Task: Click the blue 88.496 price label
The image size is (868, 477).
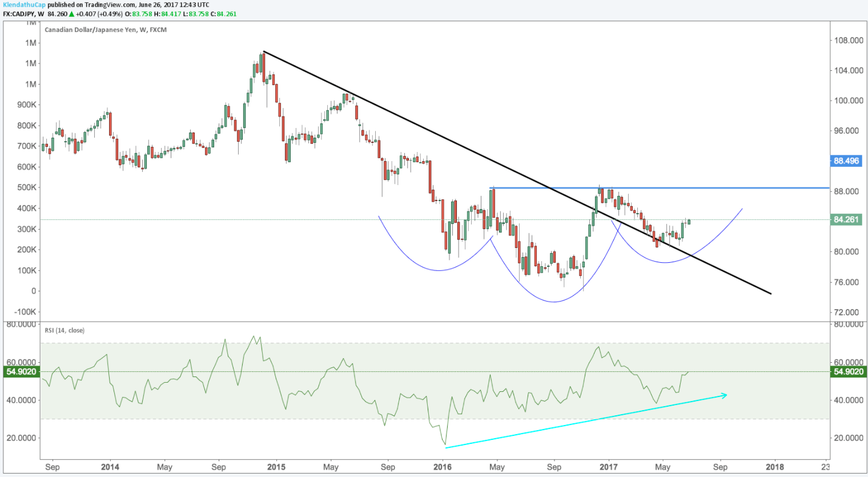Action: click(x=846, y=161)
